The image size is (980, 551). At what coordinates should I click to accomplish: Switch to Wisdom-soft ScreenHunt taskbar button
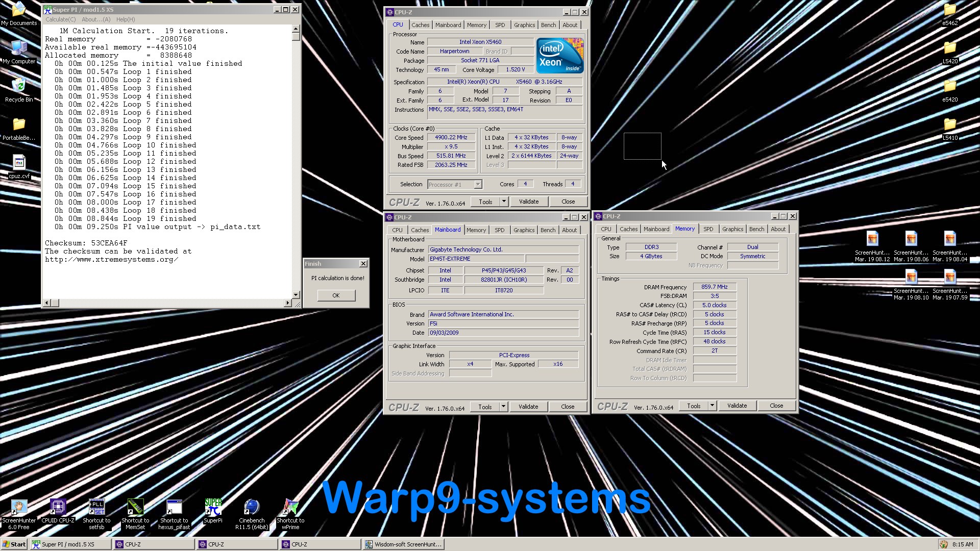click(403, 544)
